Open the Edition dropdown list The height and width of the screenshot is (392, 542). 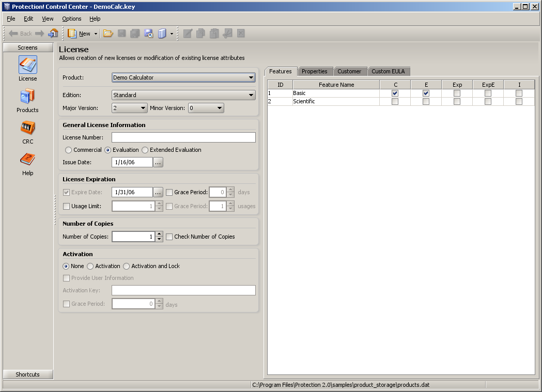coord(251,95)
